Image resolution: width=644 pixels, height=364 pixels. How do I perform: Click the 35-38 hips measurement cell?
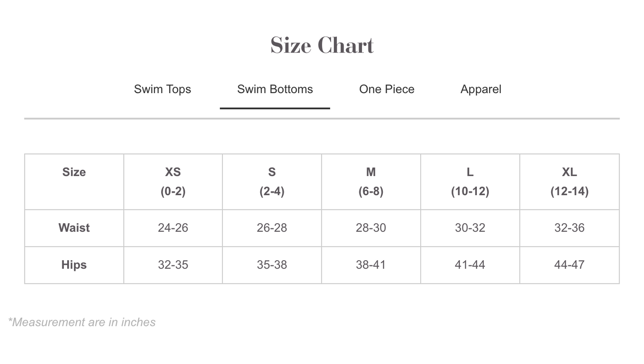(272, 265)
